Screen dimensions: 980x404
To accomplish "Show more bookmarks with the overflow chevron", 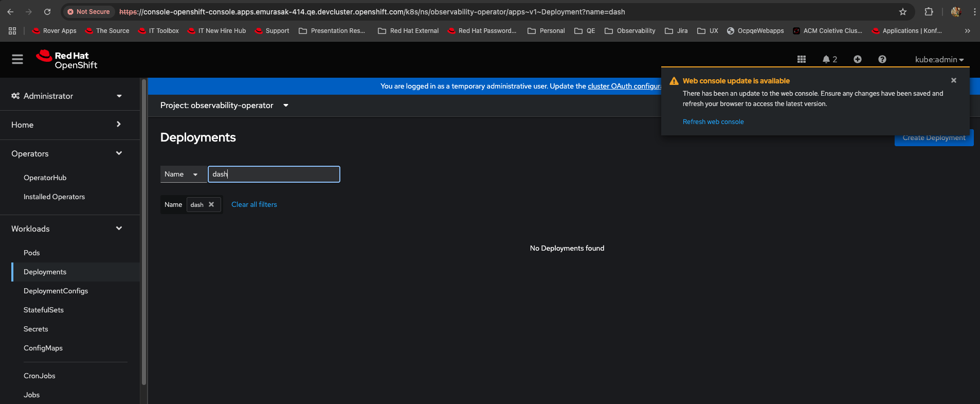I will point(968,31).
